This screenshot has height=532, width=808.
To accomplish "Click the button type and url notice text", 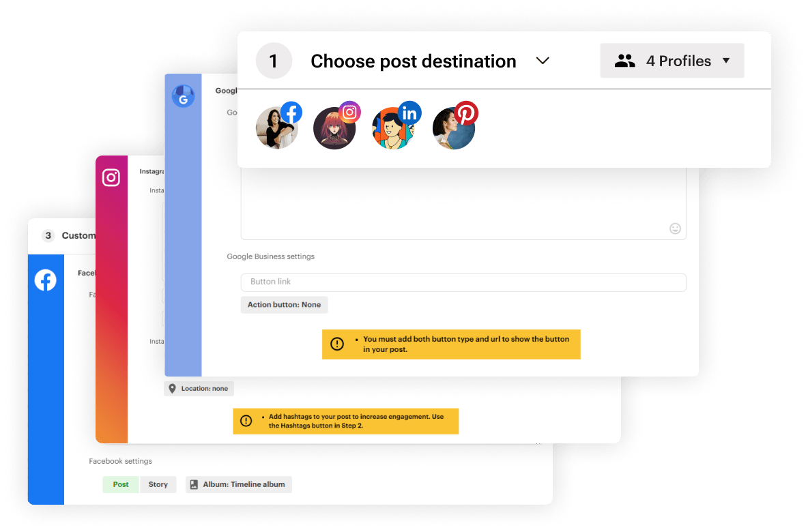I will 466,344.
